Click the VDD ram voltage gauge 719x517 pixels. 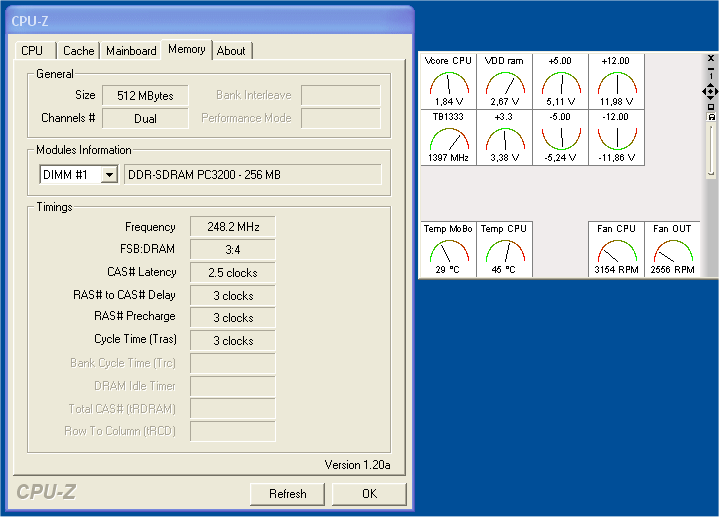point(504,81)
